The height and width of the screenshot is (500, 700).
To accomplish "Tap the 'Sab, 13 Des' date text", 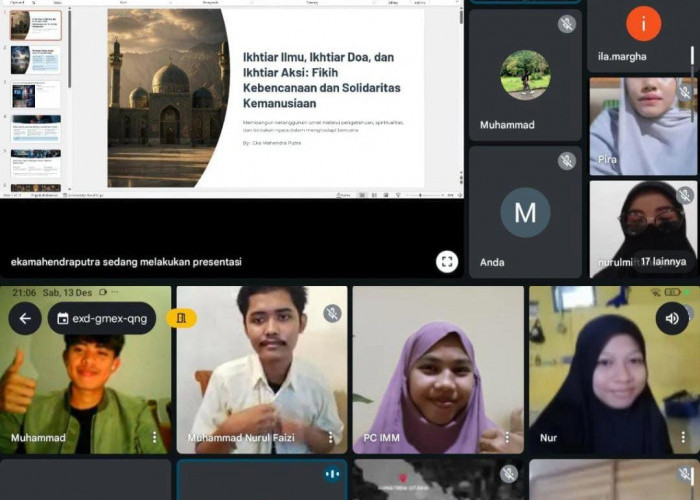I will 67,293.
